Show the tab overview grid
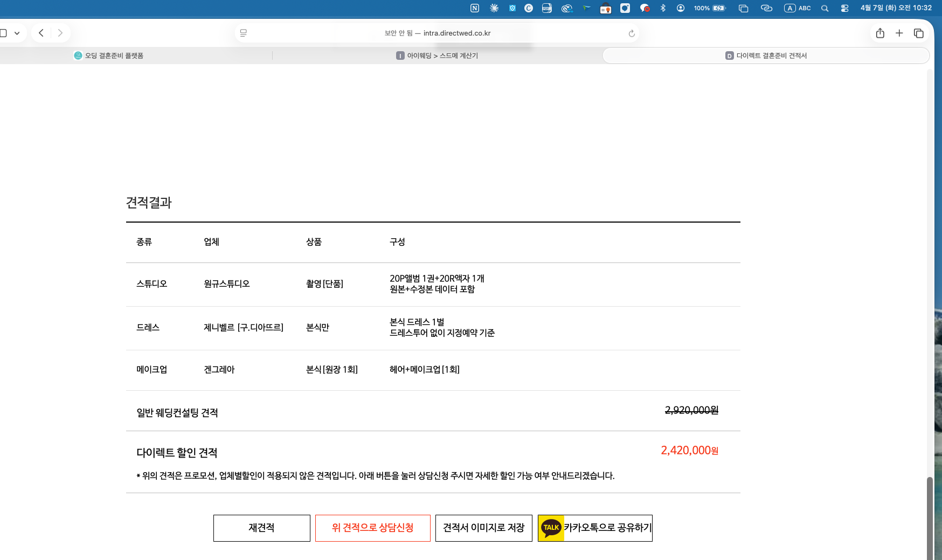This screenshot has height=560, width=942. pos(918,33)
